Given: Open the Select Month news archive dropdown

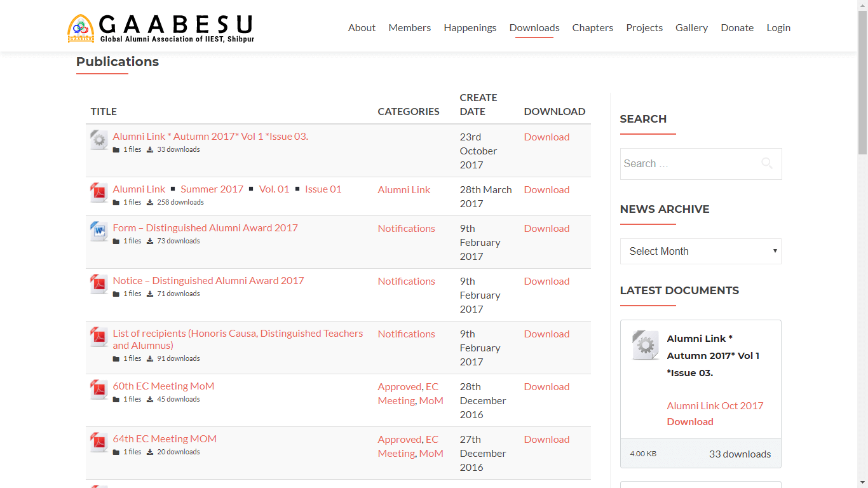Looking at the screenshot, I should tap(700, 251).
